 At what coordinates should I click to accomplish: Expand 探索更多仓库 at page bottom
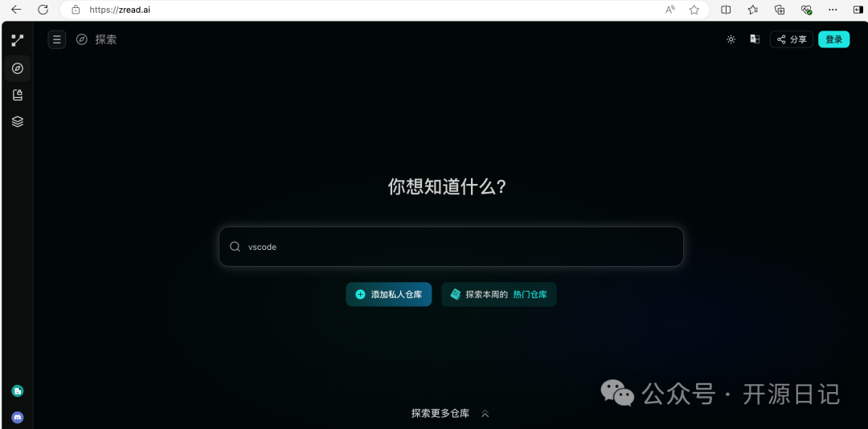[x=451, y=414]
